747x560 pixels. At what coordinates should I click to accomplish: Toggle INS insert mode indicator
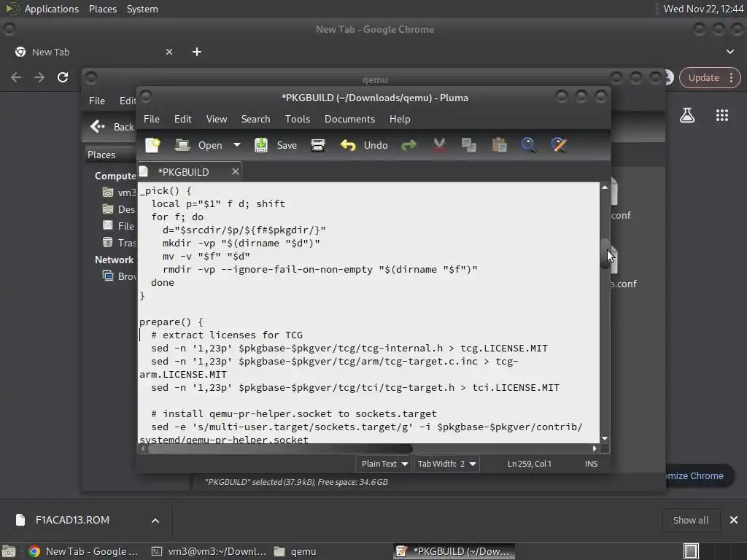(x=591, y=464)
